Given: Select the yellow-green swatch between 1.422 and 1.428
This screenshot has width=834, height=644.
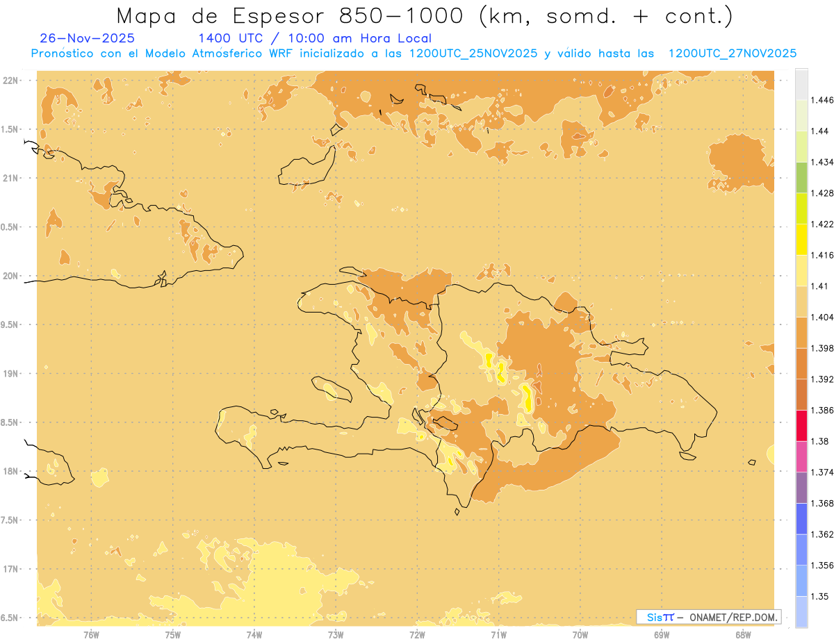Looking at the screenshot, I should point(801,208).
